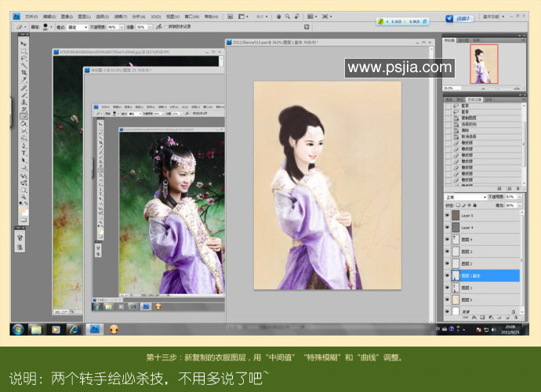Hide the 图层 2 layer eye icon
Screen dimensions: 541x392
tap(447, 263)
